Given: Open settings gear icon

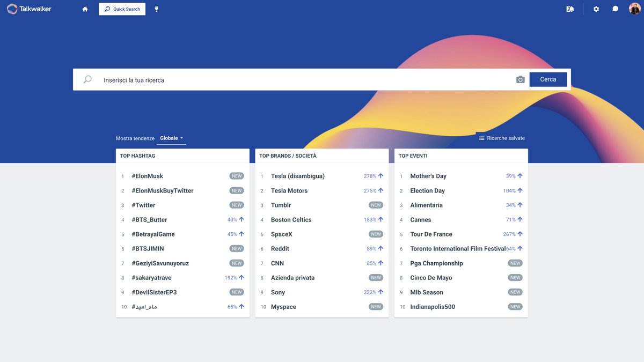Looking at the screenshot, I should pyautogui.click(x=596, y=9).
